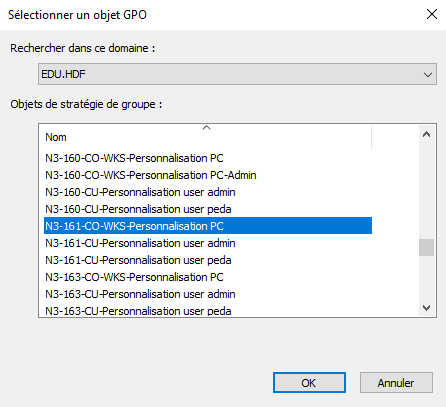This screenshot has width=446, height=407.
Task: Click the dropdown arrow of domain combo box
Action: pyautogui.click(x=428, y=74)
